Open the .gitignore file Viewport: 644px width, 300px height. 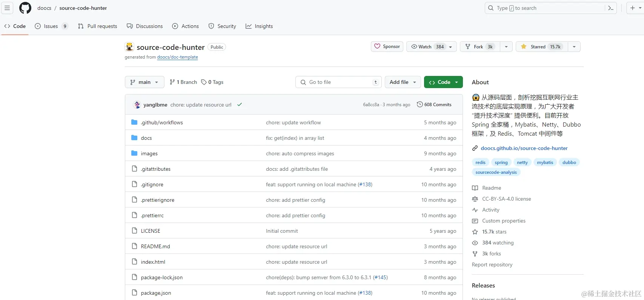(152, 184)
